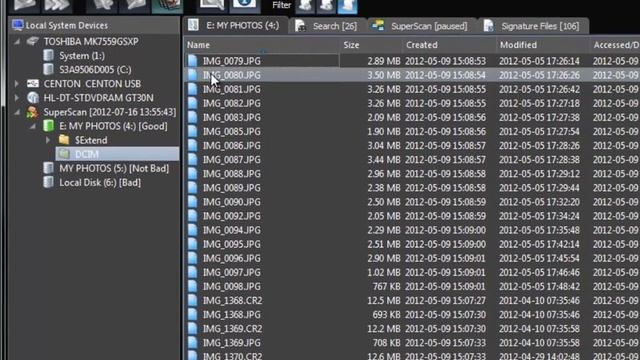Select the DCIM folder label

click(x=87, y=154)
